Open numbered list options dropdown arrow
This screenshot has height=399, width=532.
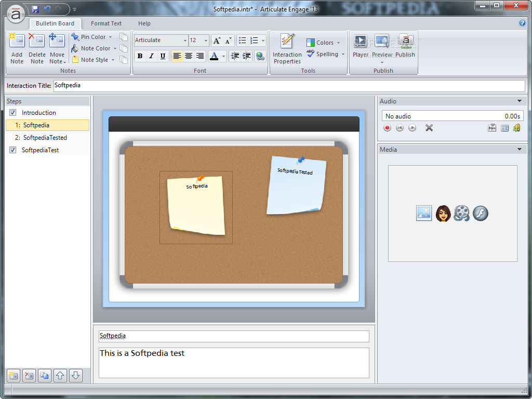[263, 41]
